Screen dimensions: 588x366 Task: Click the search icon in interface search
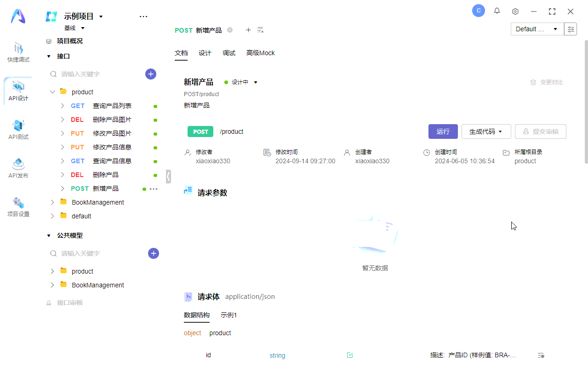point(54,74)
